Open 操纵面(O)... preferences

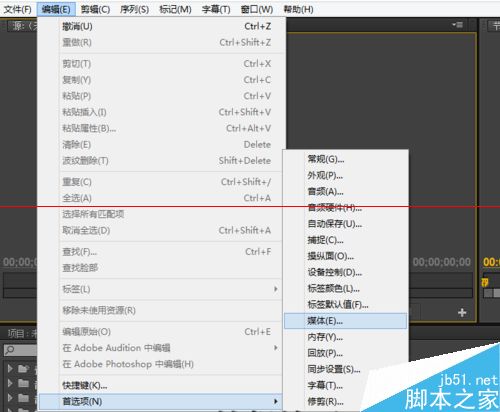345,256
